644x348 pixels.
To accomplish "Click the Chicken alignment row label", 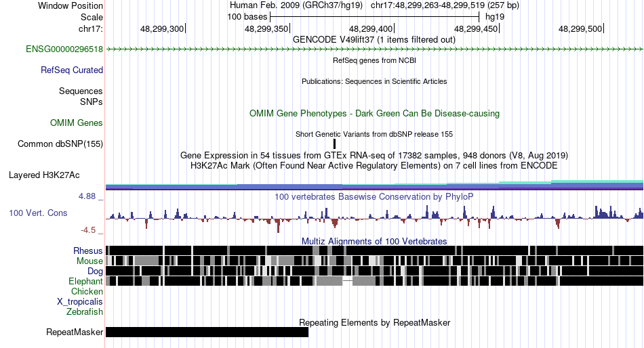I will (87, 291).
